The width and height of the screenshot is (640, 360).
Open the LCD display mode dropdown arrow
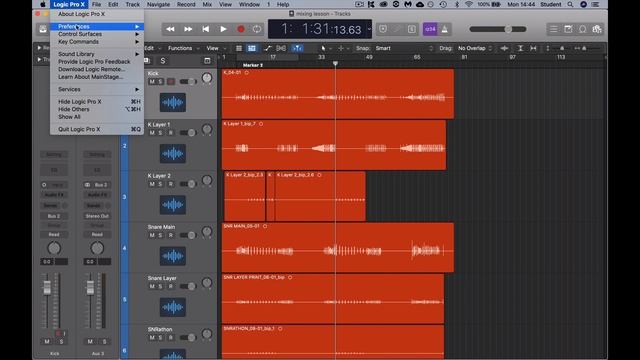click(x=369, y=29)
